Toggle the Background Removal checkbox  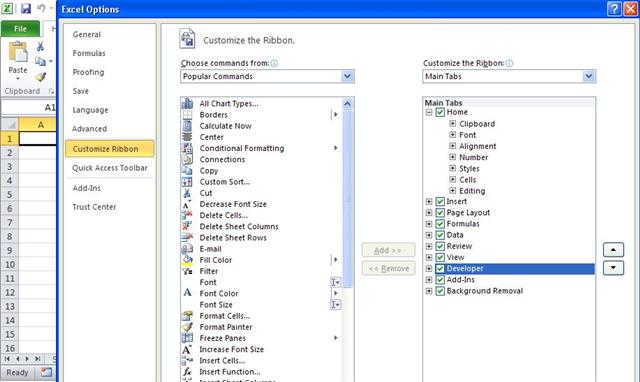[440, 291]
